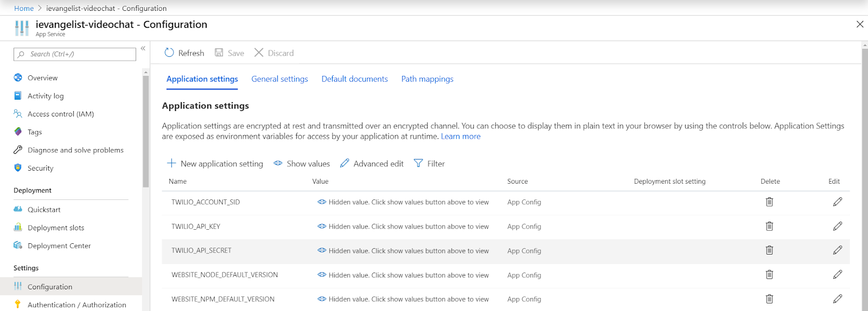
Task: Switch to the Default documents tab
Action: (355, 79)
